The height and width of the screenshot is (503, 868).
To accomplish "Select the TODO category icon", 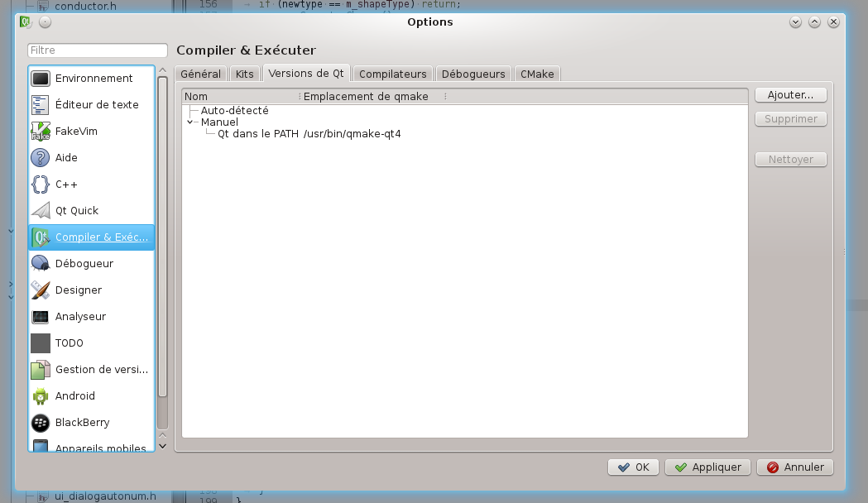I will coord(41,343).
